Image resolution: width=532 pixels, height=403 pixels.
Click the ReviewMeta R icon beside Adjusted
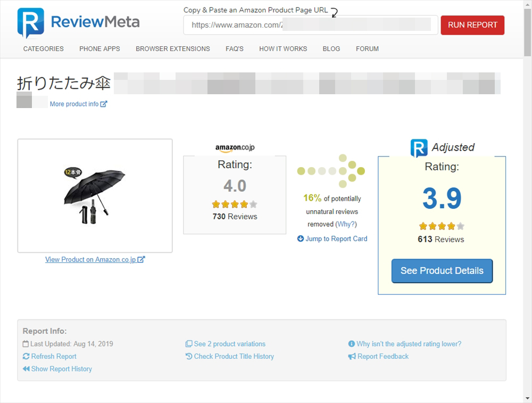419,147
